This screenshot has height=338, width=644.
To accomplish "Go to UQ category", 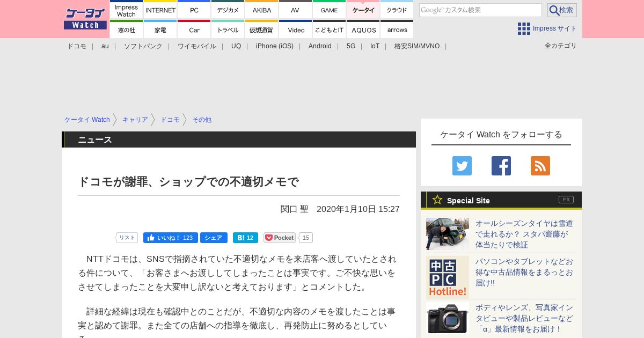I will coord(236,46).
